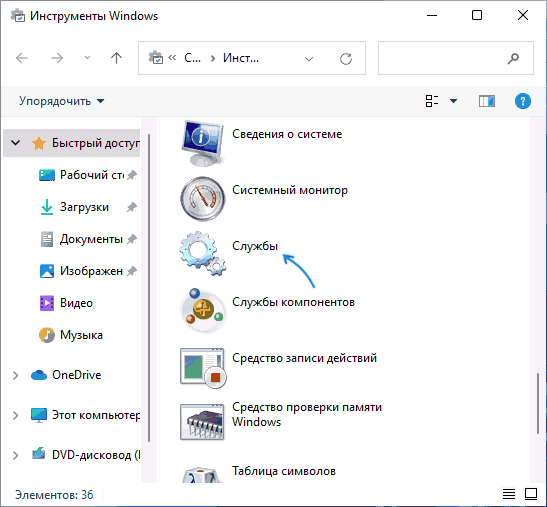
Task: Select the Службы компонентов label
Action: pos(293,302)
